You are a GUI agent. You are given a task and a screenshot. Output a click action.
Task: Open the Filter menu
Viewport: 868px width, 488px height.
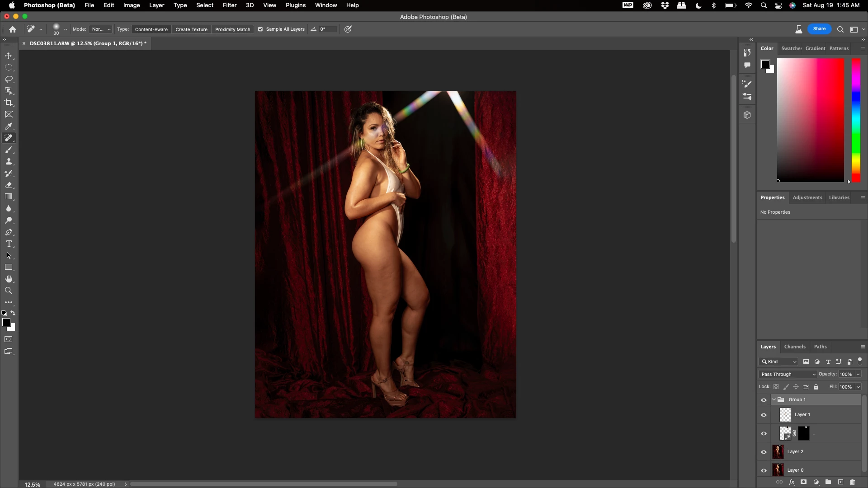[229, 5]
